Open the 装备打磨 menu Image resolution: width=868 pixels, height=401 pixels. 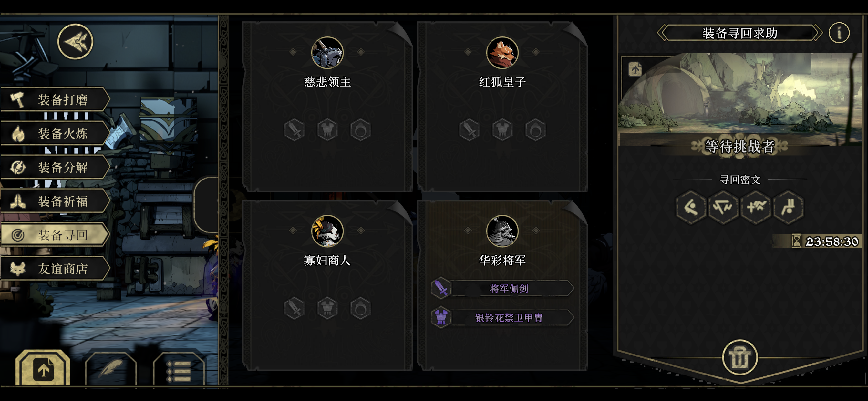[55, 99]
